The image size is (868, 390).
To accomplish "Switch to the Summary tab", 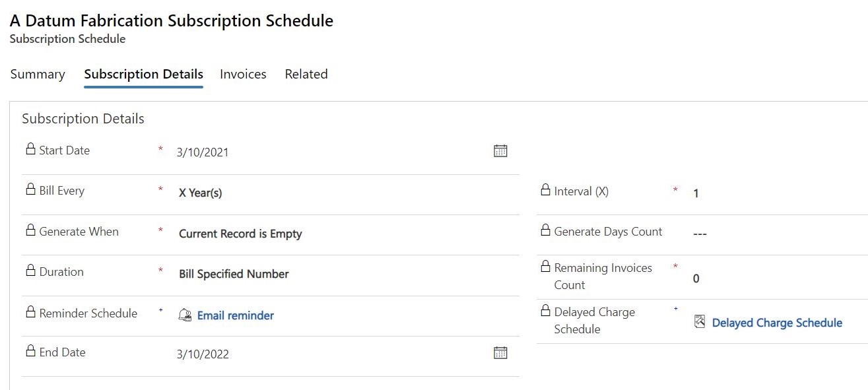I will [x=38, y=74].
